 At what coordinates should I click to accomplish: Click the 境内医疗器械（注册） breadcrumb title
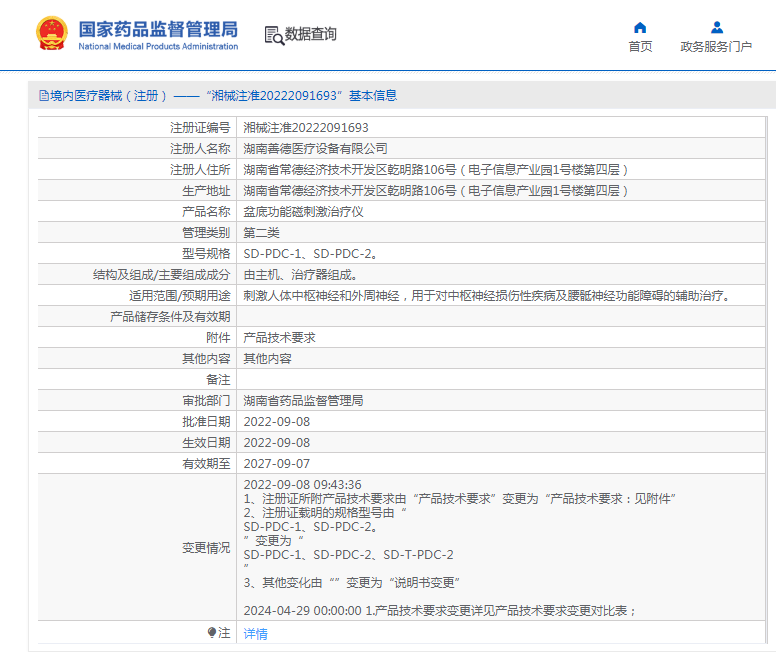pos(108,96)
